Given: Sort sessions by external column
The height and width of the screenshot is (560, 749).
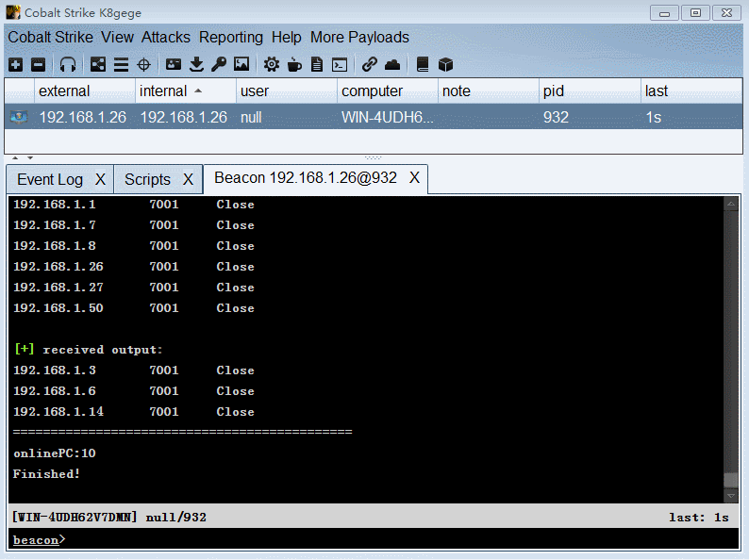Looking at the screenshot, I should [85, 91].
